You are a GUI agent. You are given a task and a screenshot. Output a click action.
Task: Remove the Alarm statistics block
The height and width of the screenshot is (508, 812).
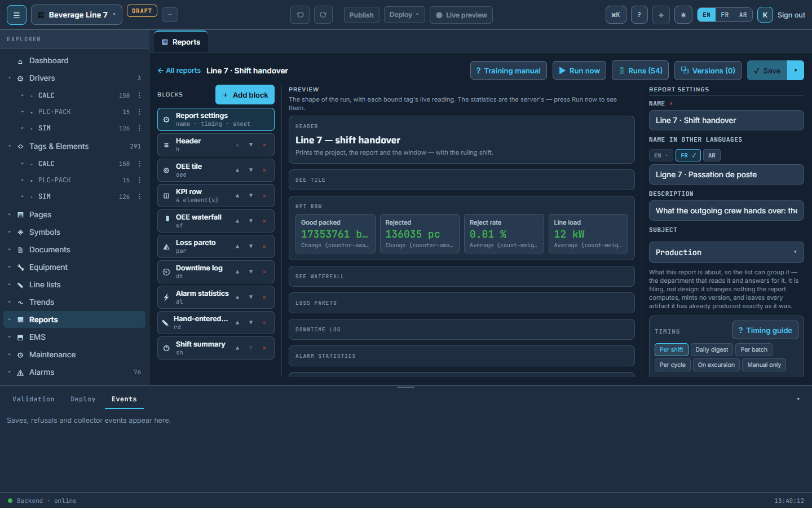coord(264,297)
